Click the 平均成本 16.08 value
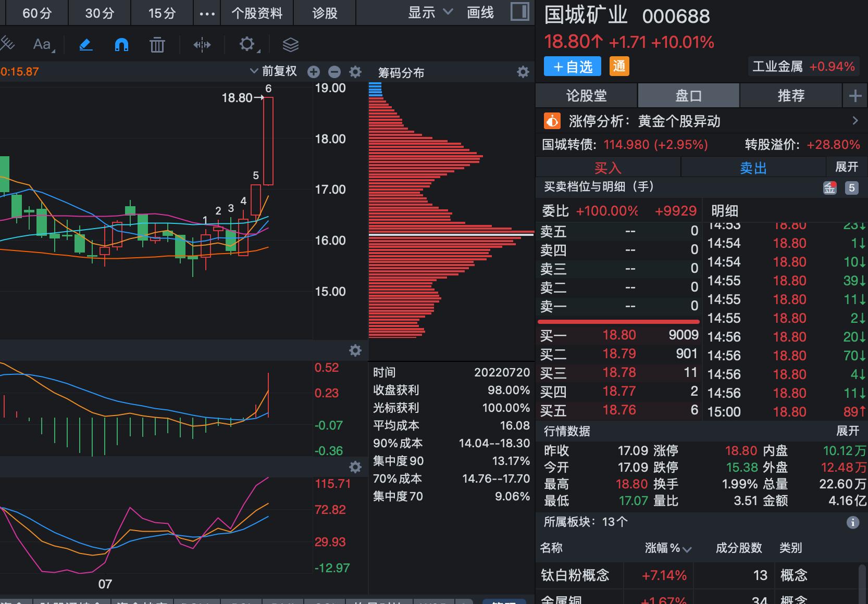 tap(515, 426)
